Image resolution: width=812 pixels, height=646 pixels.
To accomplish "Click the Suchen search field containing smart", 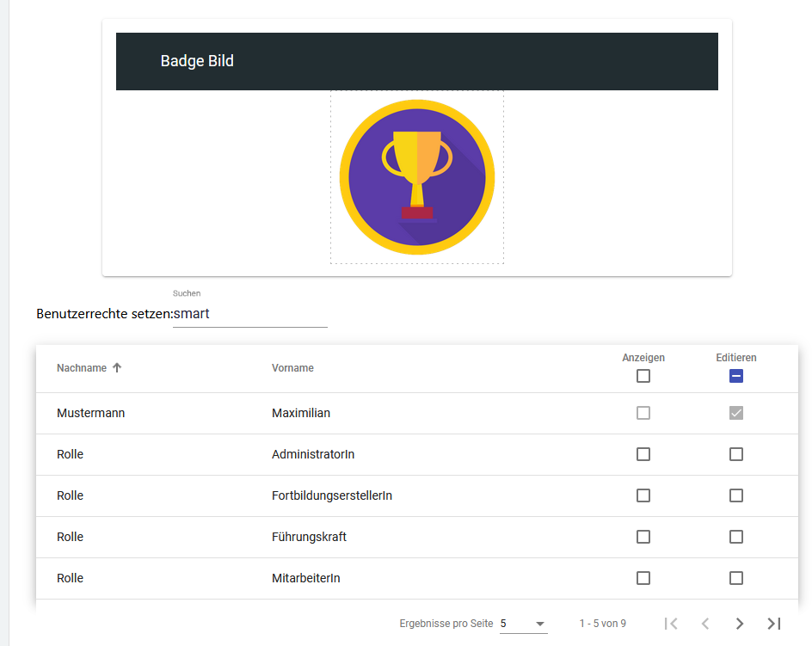I will tap(249, 315).
